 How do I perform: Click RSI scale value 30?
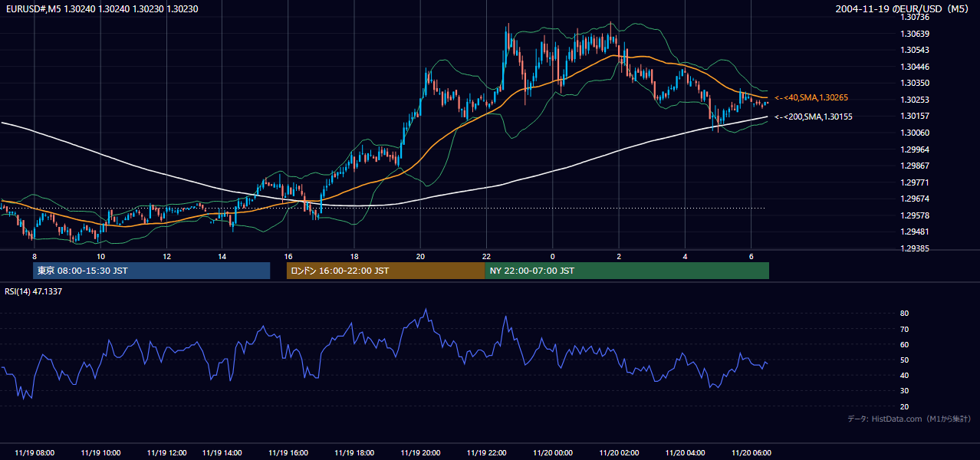tap(904, 390)
